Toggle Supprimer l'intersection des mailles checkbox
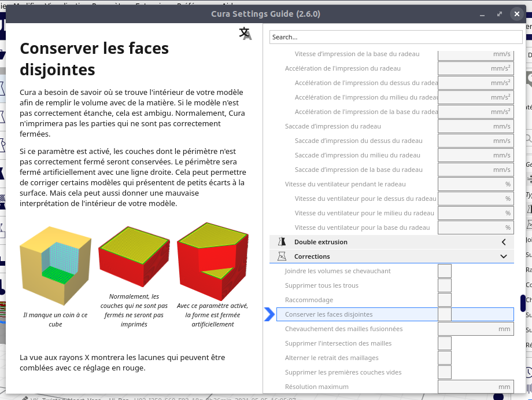Screen dimensions: 532x400 445,343
